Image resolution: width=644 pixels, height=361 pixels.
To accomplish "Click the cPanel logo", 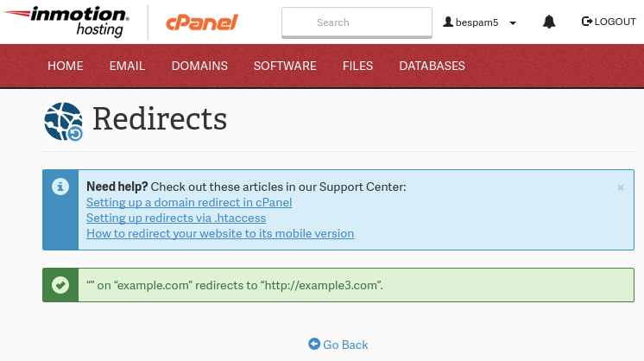I will [202, 22].
